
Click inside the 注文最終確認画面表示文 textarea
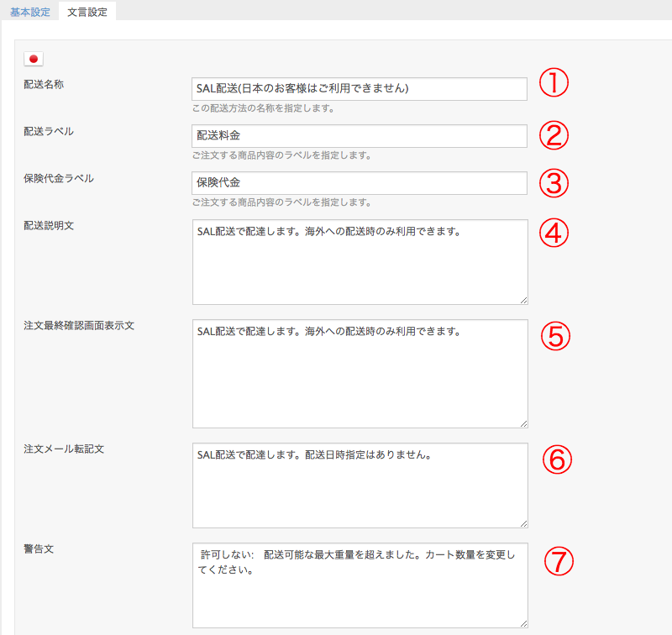(x=360, y=374)
